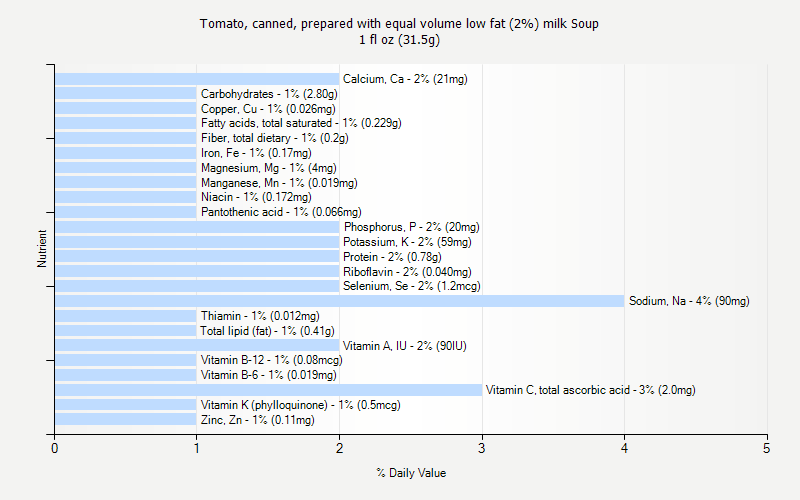Click the x-axis tick label 5
800x500 pixels.
tap(766, 448)
